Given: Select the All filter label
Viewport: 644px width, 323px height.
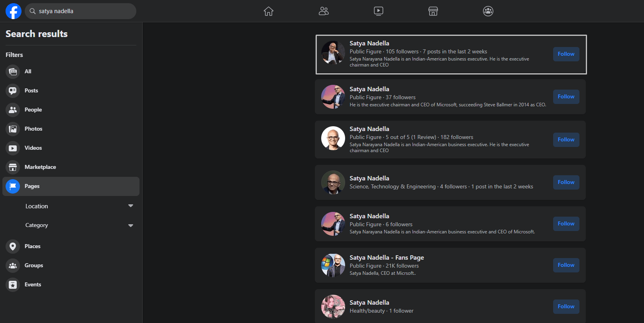Looking at the screenshot, I should coord(28,71).
